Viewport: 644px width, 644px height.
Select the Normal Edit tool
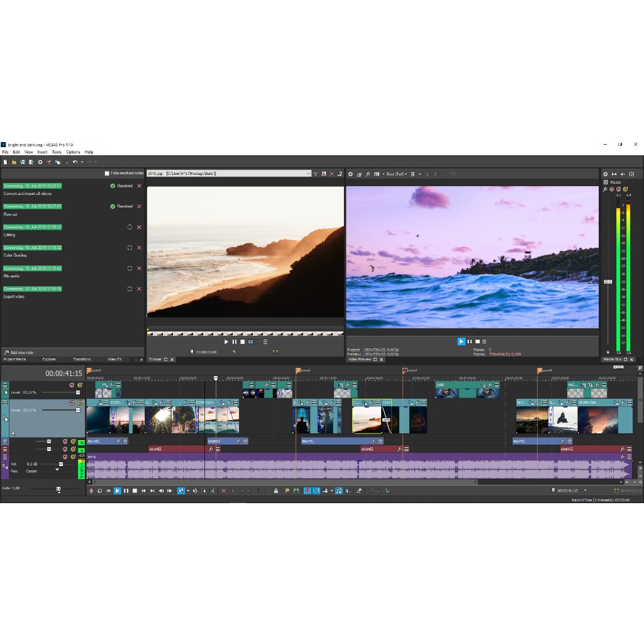tap(180, 491)
